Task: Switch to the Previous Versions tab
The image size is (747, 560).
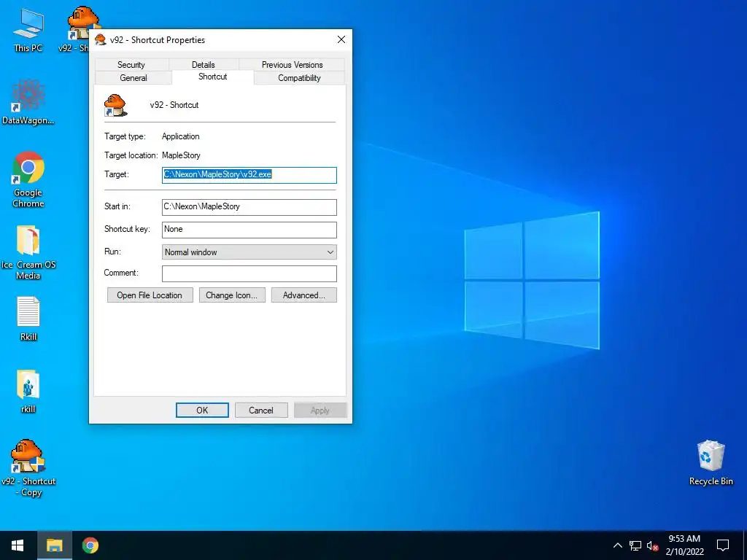Action: [292, 65]
